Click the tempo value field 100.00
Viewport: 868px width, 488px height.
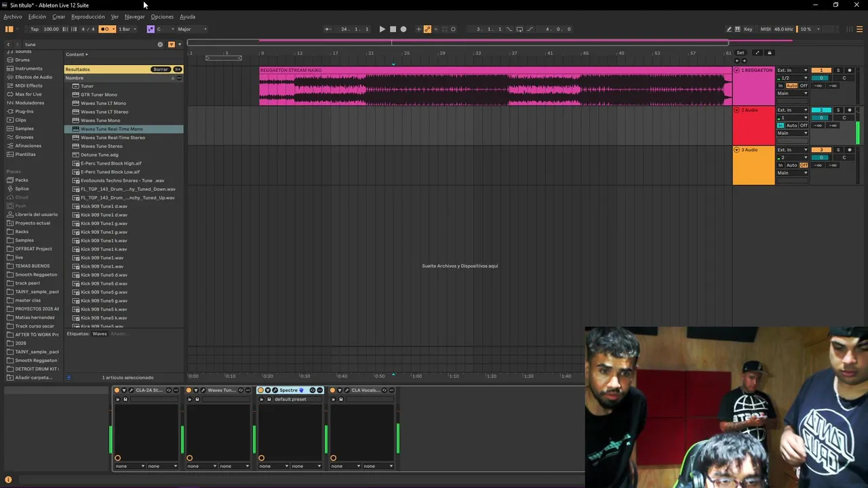click(51, 29)
